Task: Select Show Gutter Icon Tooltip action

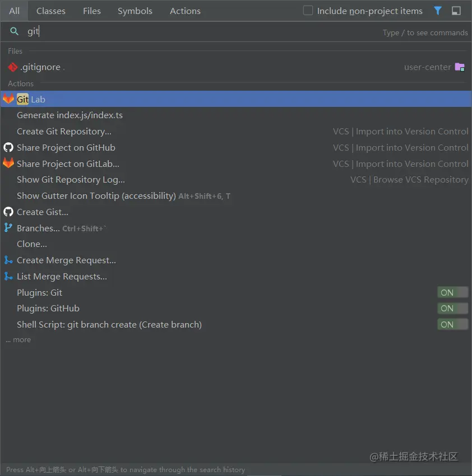Action: (236, 196)
